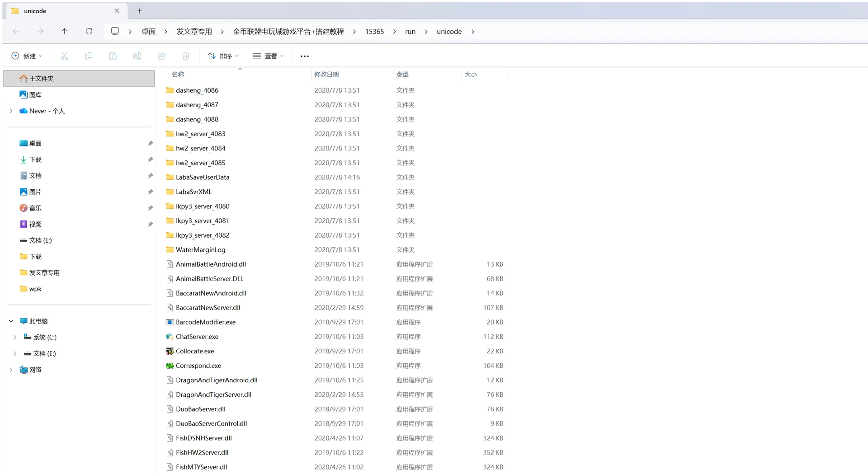
Task: Refresh the current folder view
Action: point(89,31)
